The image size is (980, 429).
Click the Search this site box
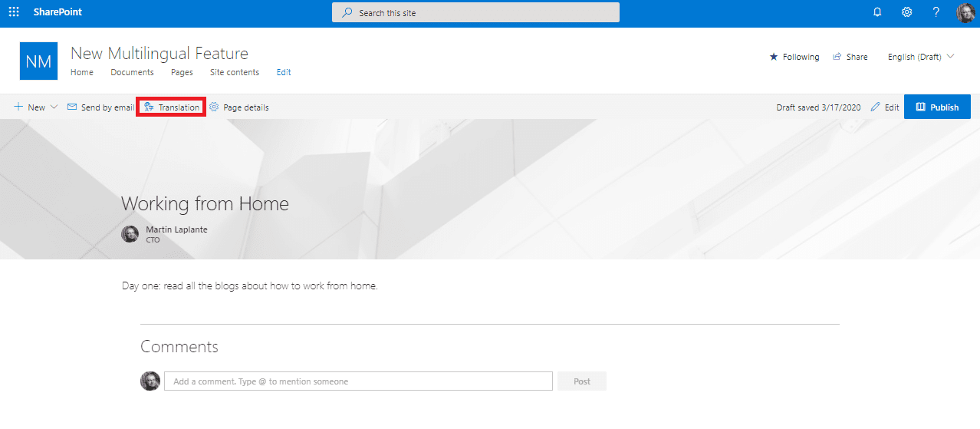(475, 13)
